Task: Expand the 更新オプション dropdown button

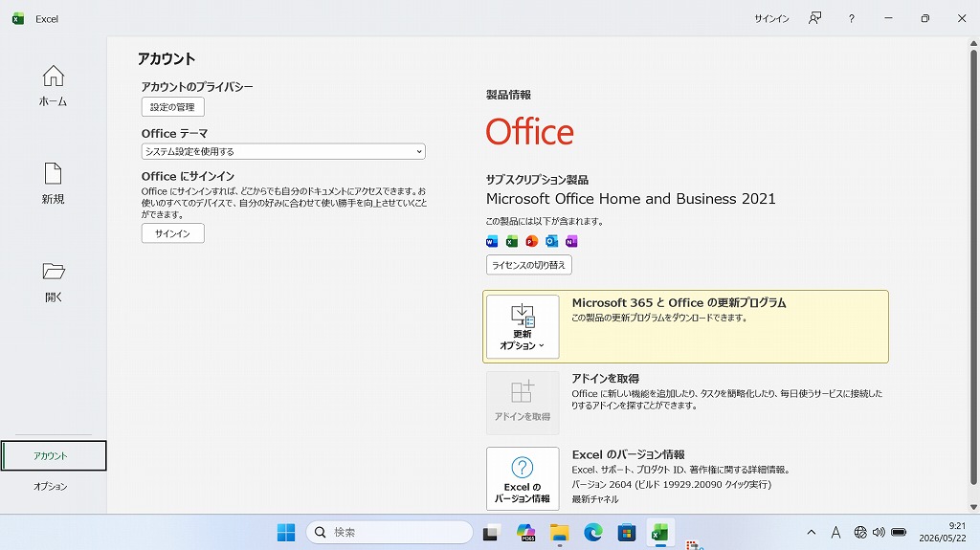Action: click(x=523, y=326)
